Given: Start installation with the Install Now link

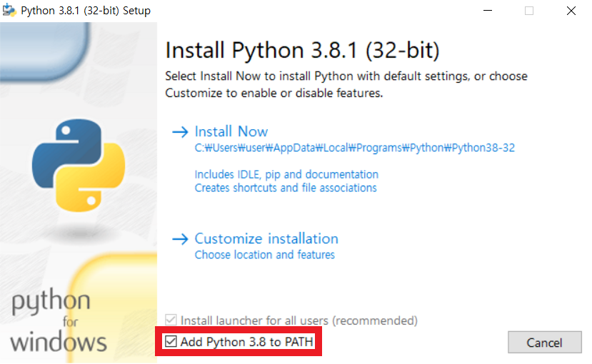Looking at the screenshot, I should pyautogui.click(x=231, y=131).
